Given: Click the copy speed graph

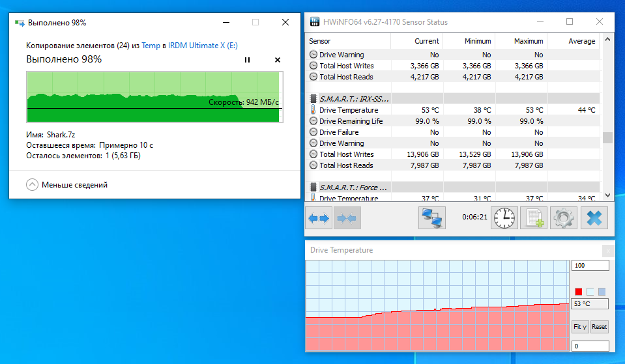Looking at the screenshot, I should (154, 97).
